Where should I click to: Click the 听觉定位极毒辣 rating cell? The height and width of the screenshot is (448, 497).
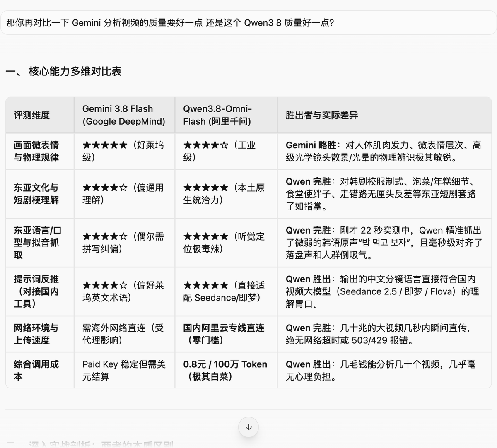pos(226,243)
